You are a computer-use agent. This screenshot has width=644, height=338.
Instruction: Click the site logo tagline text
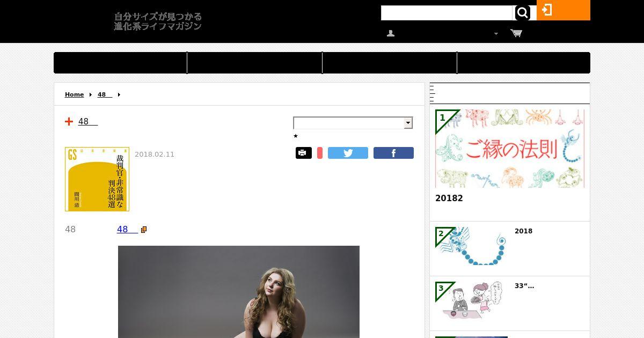[x=158, y=21]
